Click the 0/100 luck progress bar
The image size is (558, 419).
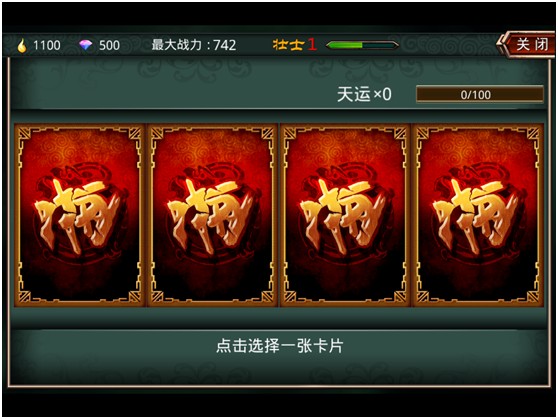click(x=480, y=94)
